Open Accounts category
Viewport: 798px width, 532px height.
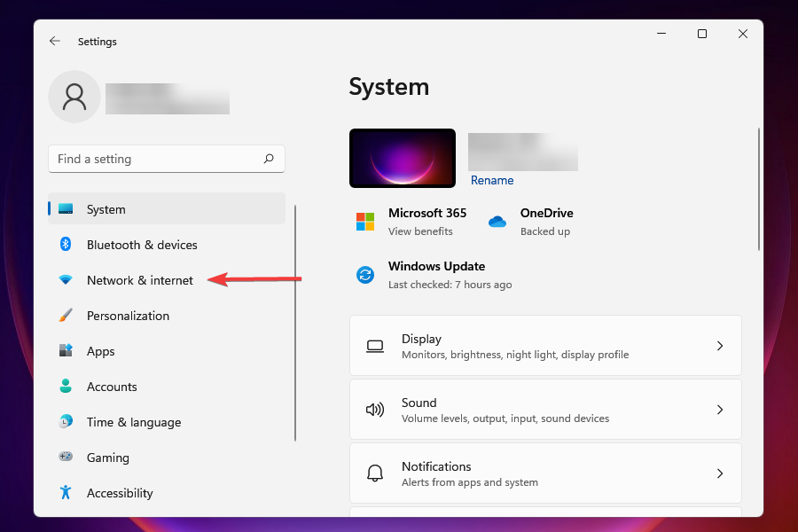click(x=112, y=387)
